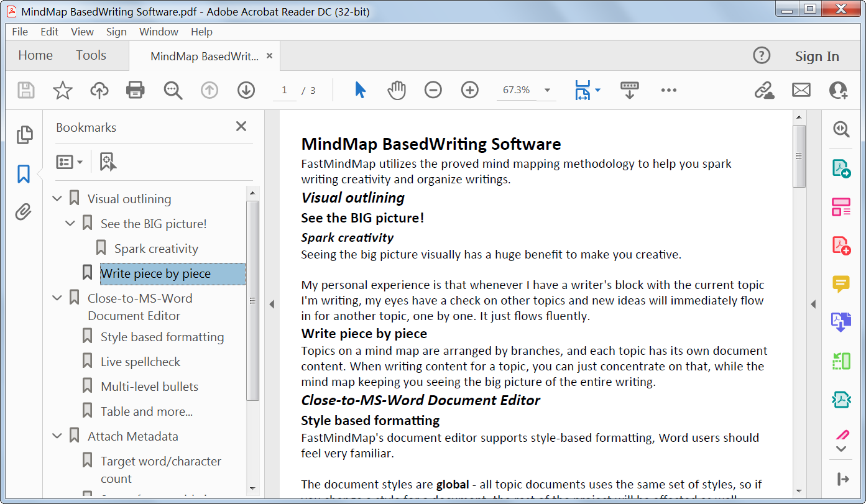The image size is (866, 504).
Task: Choose the Selection arrow tool
Action: (x=360, y=90)
